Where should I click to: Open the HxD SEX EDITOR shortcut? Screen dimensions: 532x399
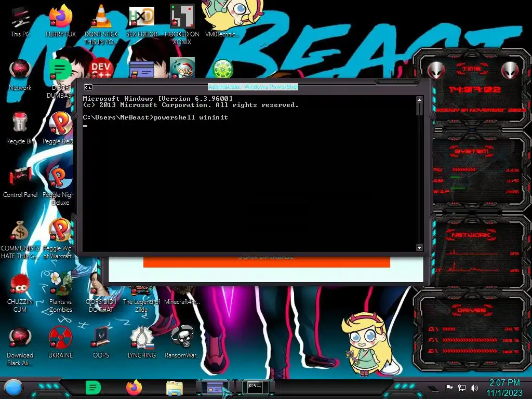click(142, 22)
